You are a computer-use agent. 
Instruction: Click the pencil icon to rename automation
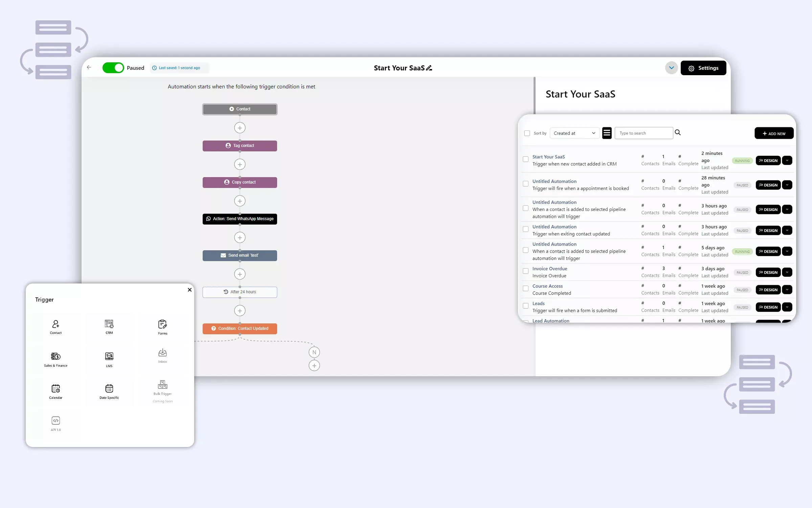pyautogui.click(x=429, y=68)
